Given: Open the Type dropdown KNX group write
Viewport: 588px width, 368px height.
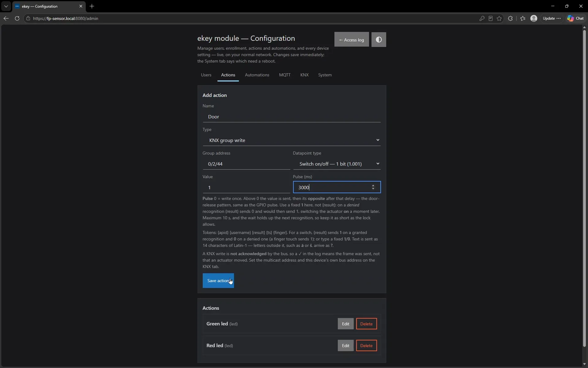Looking at the screenshot, I should [292, 140].
